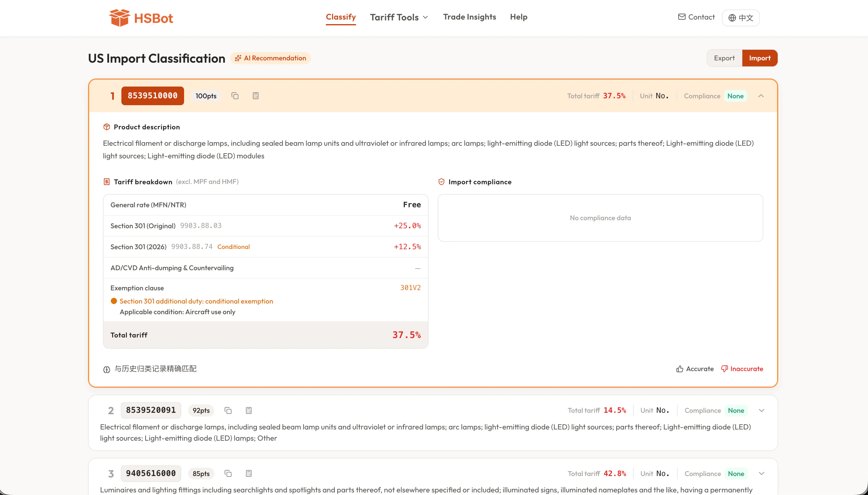Click the Import compliance shield icon
This screenshot has width=868, height=495.
[441, 182]
